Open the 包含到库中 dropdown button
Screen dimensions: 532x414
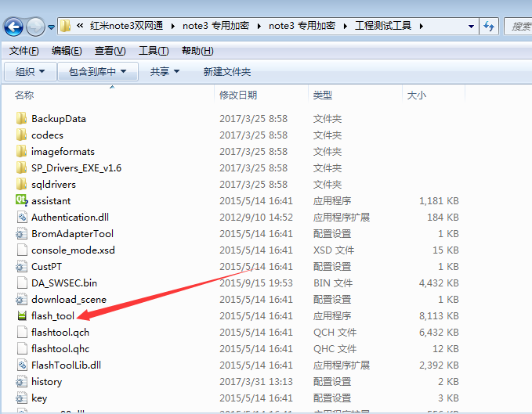[x=98, y=71]
